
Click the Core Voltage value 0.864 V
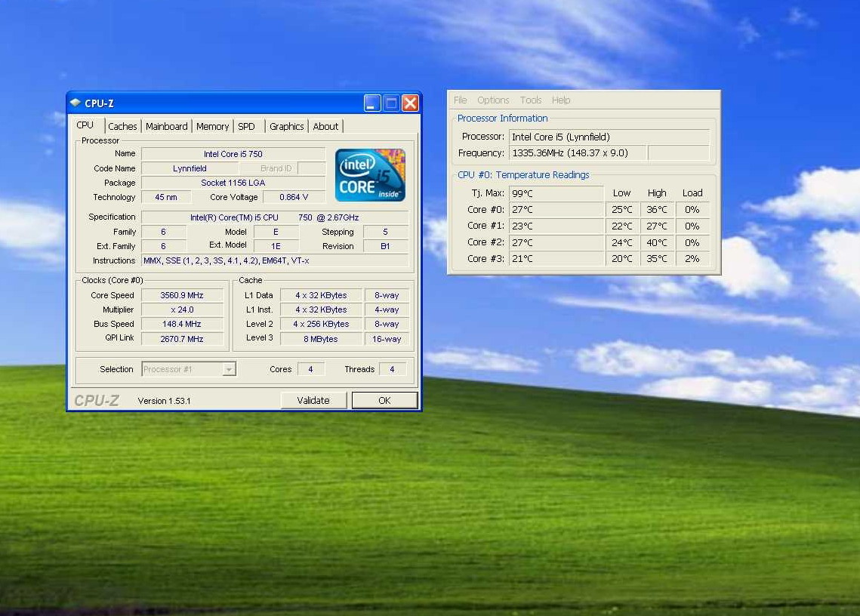coord(294,197)
